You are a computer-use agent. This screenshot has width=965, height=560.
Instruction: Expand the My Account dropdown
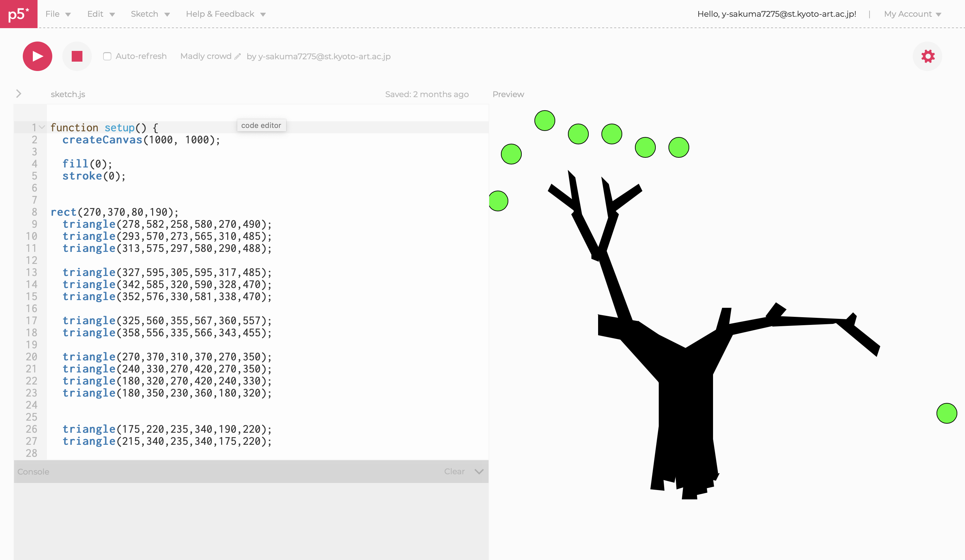coord(912,14)
